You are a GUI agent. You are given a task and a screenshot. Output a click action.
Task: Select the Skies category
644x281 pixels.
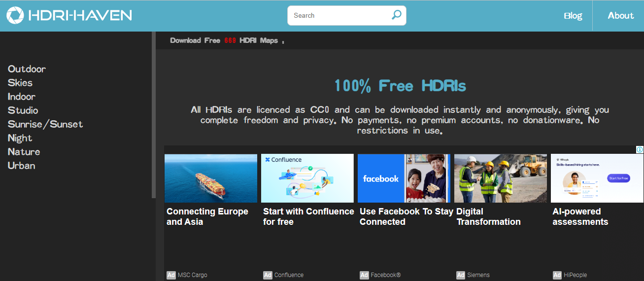click(20, 83)
